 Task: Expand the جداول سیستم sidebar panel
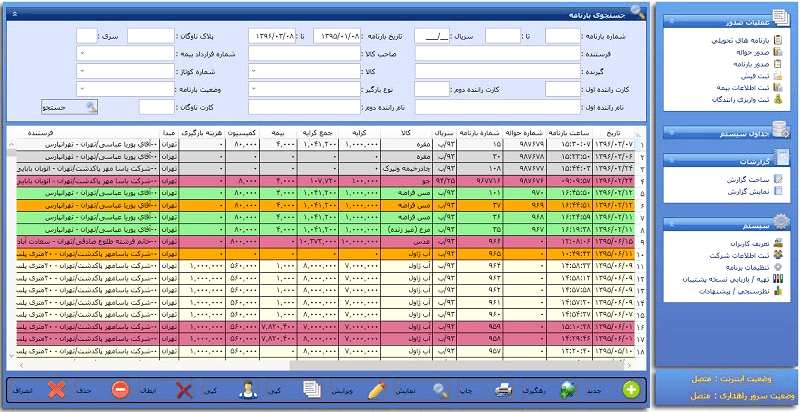672,133
